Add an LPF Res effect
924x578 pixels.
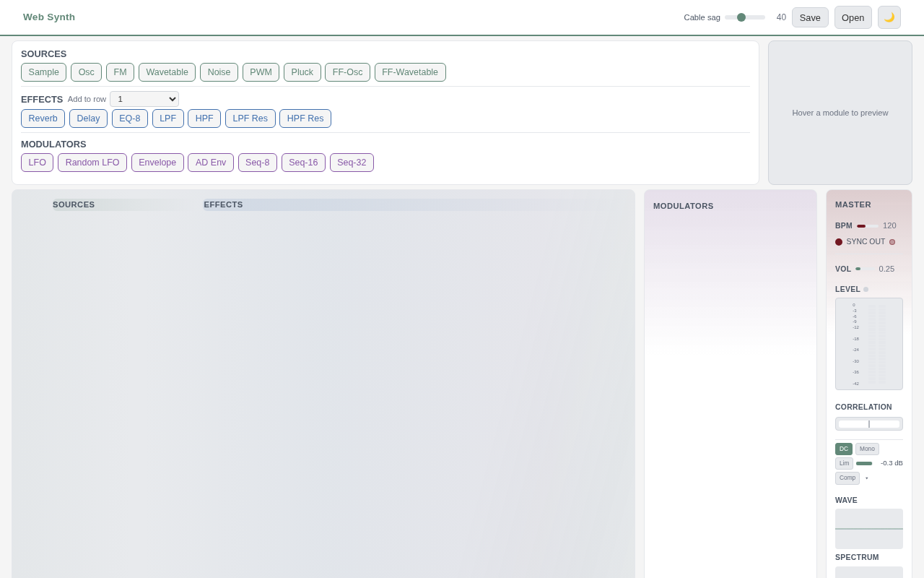click(x=250, y=118)
